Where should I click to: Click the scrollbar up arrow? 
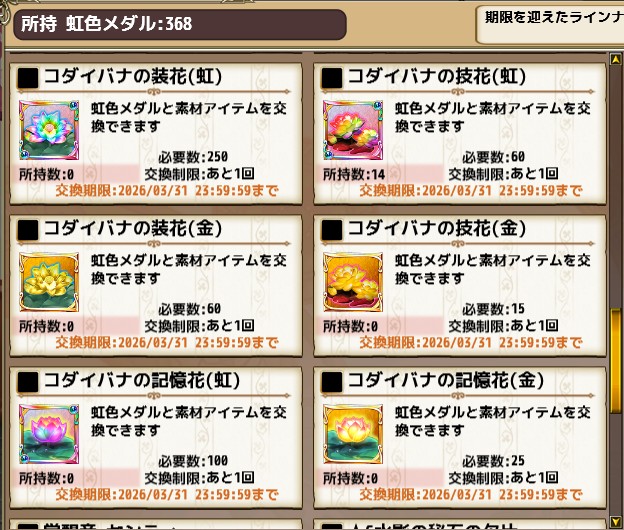(x=616, y=59)
